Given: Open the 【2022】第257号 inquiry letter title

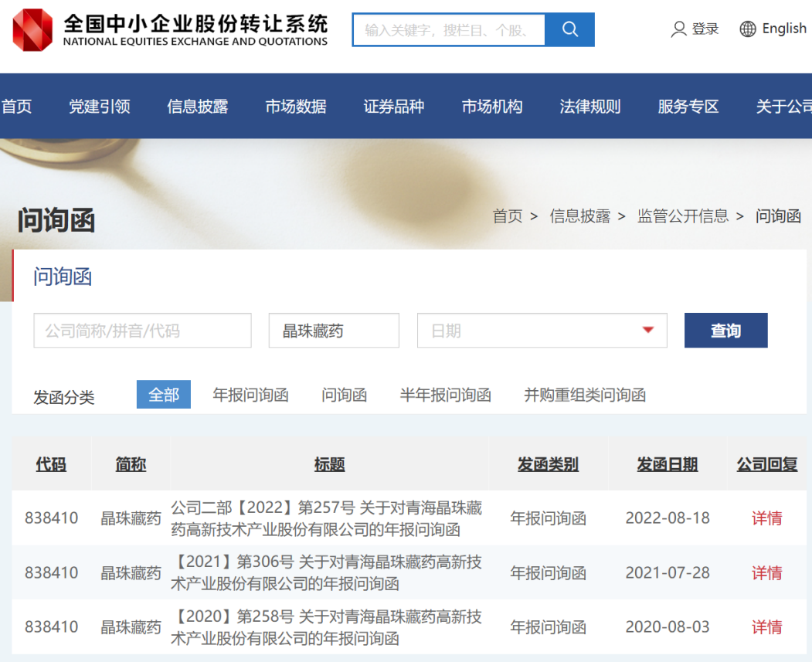Looking at the screenshot, I should (x=327, y=518).
